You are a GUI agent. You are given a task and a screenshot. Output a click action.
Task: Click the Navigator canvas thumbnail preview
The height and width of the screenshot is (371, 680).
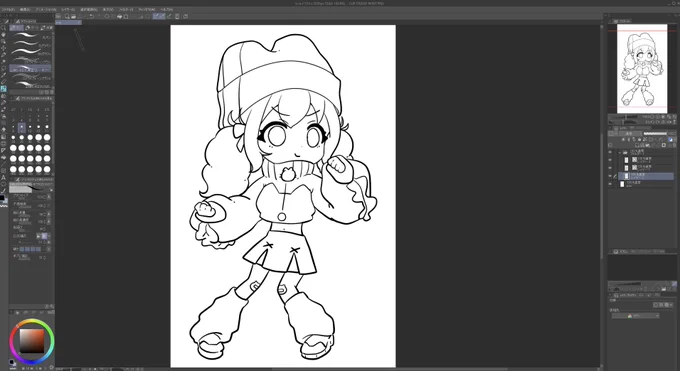pyautogui.click(x=642, y=69)
